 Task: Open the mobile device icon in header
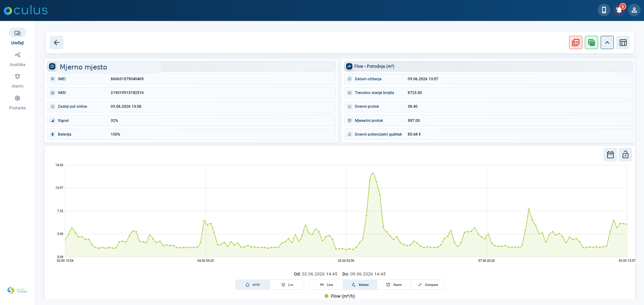[x=604, y=10]
